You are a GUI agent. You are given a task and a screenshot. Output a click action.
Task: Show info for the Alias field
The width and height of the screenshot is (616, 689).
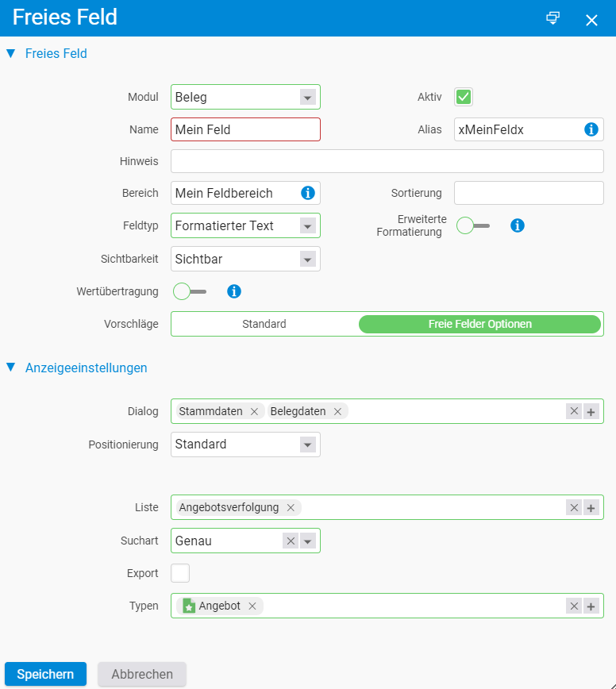point(591,129)
